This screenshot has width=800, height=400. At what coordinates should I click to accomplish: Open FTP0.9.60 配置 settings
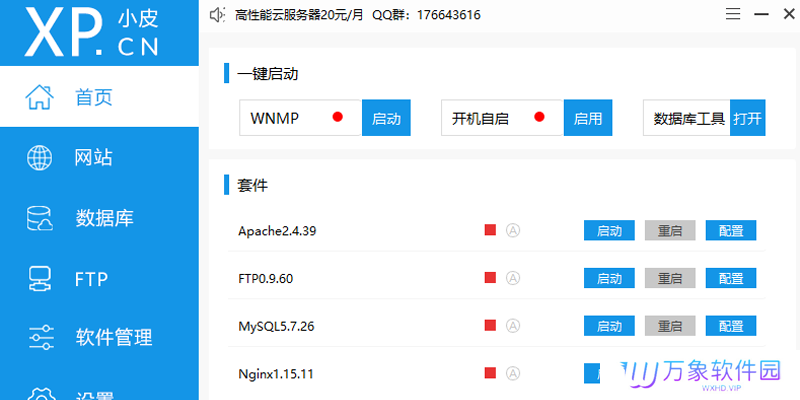tap(731, 278)
